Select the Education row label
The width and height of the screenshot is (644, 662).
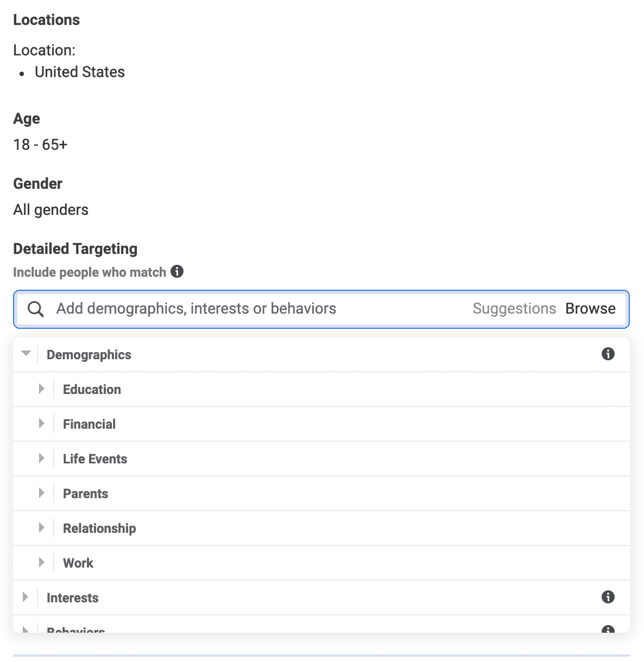[x=92, y=390]
